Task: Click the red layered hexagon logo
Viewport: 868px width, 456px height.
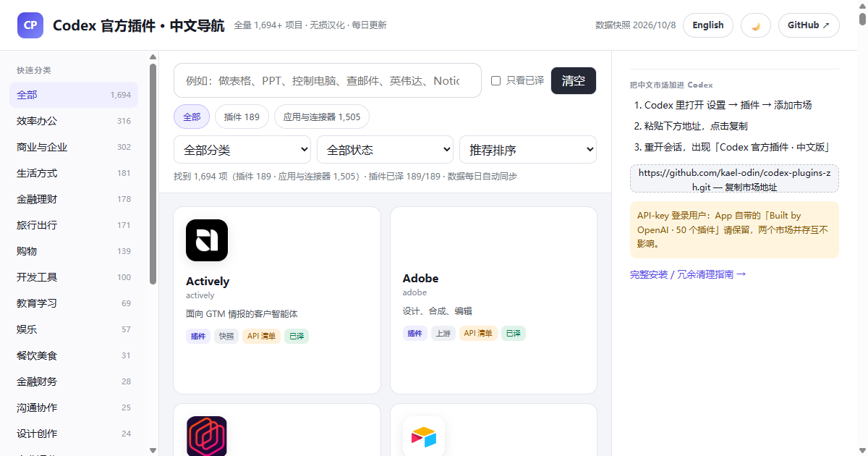Action: pyautogui.click(x=207, y=436)
